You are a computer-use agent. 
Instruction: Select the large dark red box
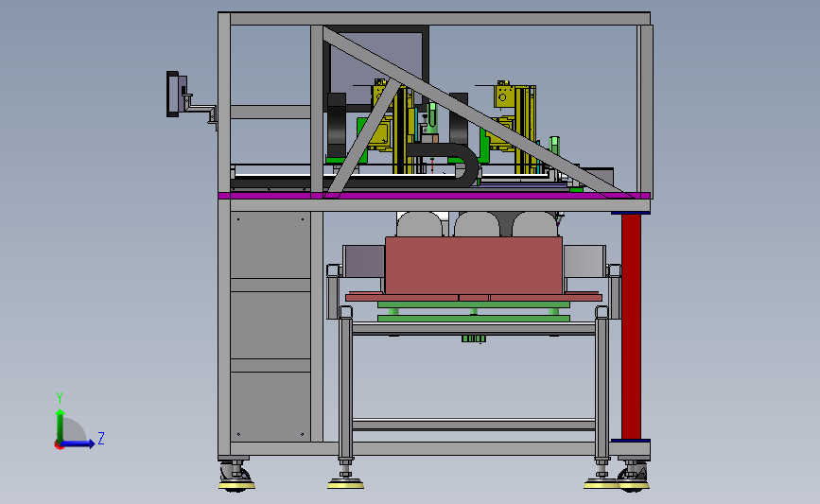coord(474,265)
